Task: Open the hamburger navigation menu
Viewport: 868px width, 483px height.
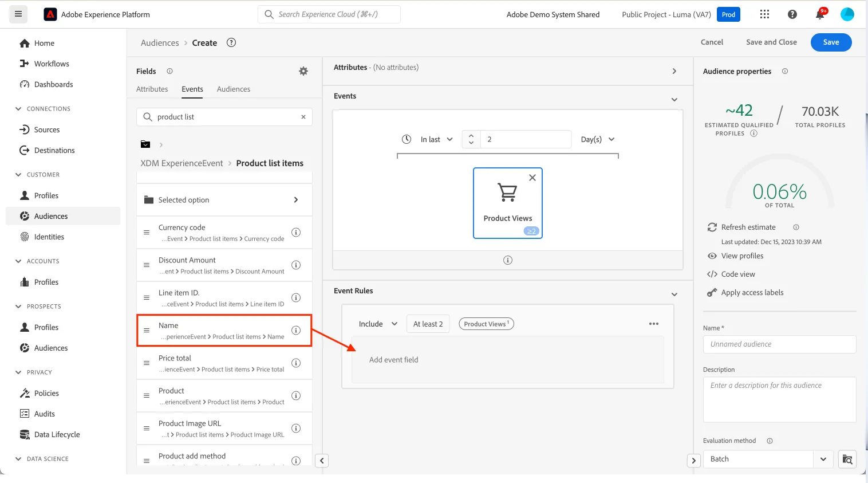Action: (18, 14)
